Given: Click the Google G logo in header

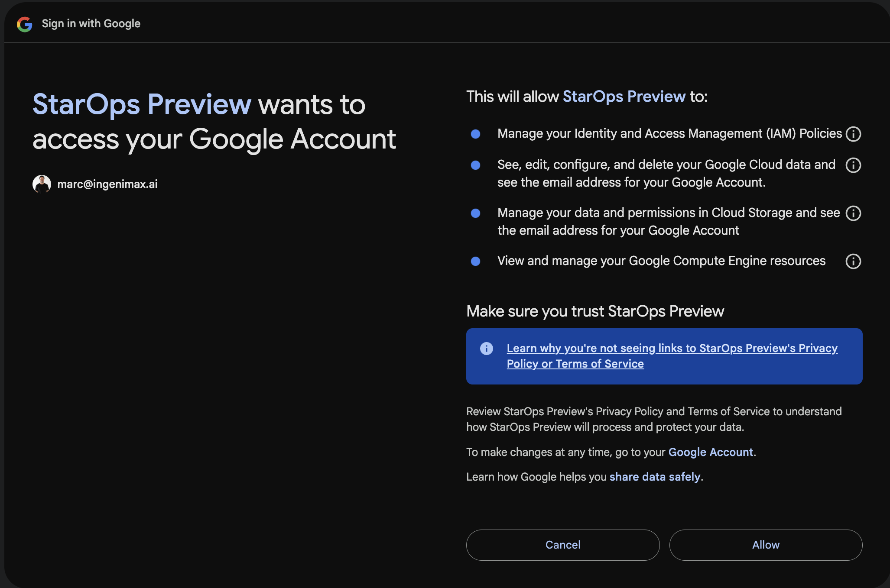Looking at the screenshot, I should point(25,24).
